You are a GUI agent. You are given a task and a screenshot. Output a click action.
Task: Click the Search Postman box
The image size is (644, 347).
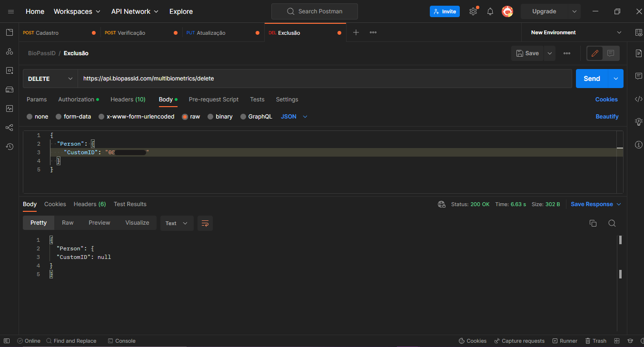tap(314, 11)
